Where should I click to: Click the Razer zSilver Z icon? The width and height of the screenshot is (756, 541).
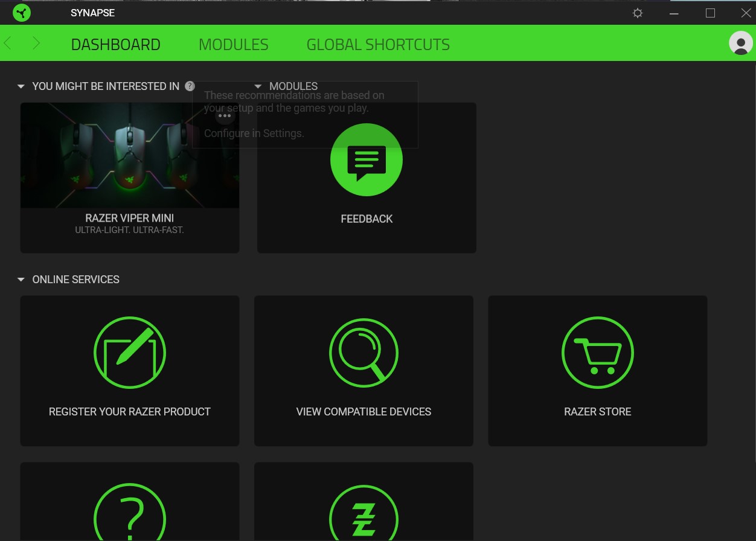(x=364, y=512)
